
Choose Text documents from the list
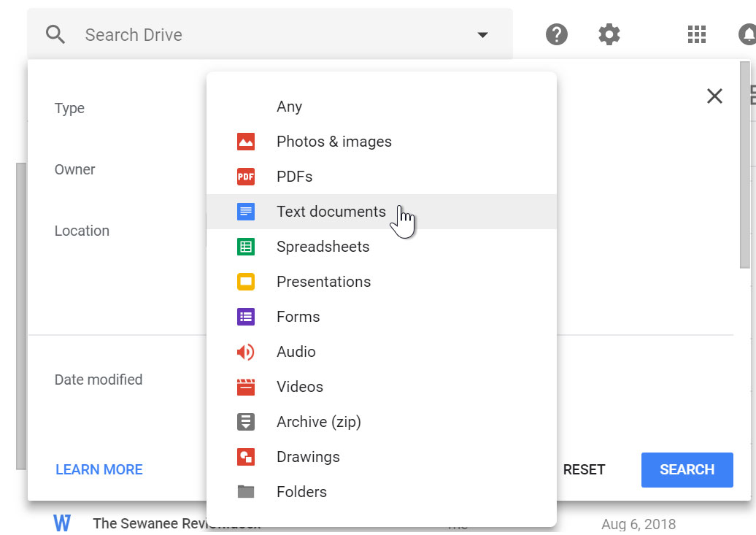click(x=331, y=211)
